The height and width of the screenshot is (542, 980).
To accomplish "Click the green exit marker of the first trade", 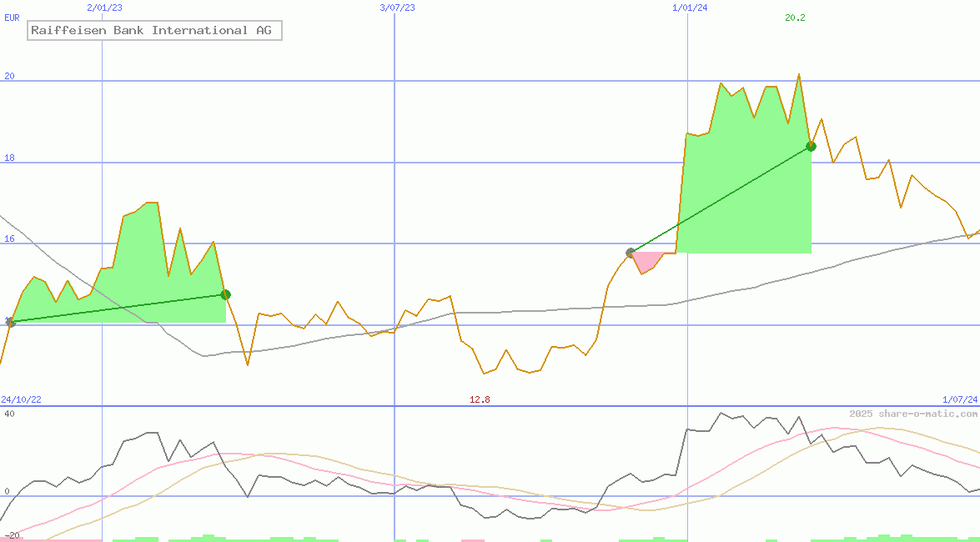I will tap(225, 294).
